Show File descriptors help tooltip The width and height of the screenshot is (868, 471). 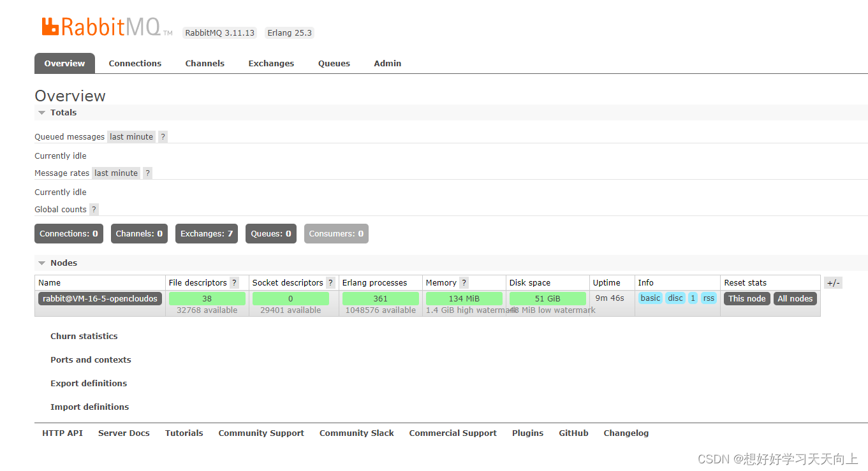pyautogui.click(x=234, y=283)
